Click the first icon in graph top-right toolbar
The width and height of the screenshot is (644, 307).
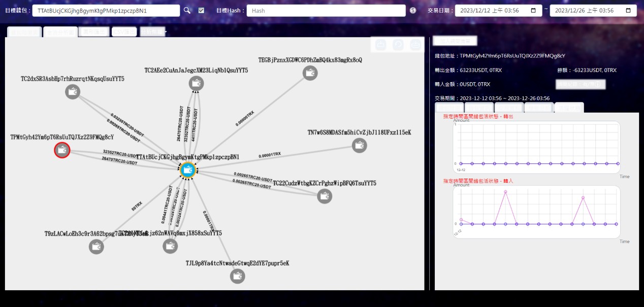coord(381,45)
